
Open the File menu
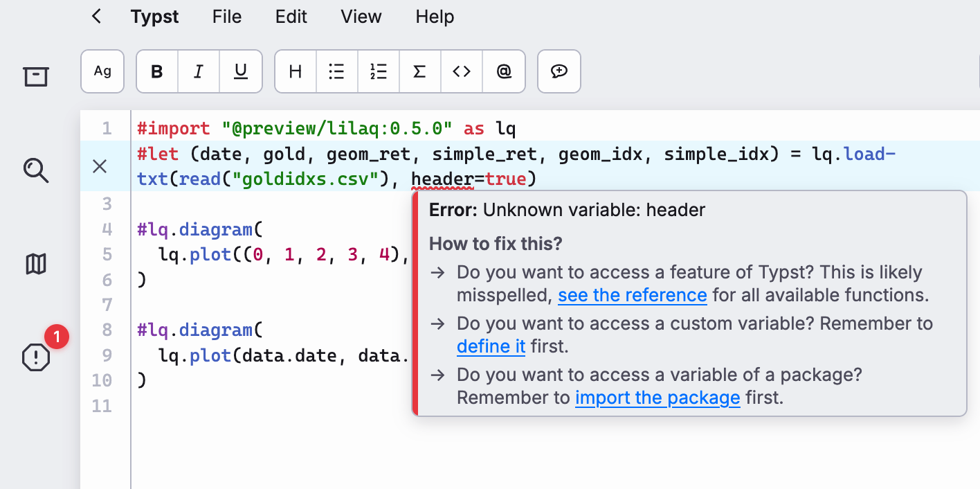[x=227, y=17]
